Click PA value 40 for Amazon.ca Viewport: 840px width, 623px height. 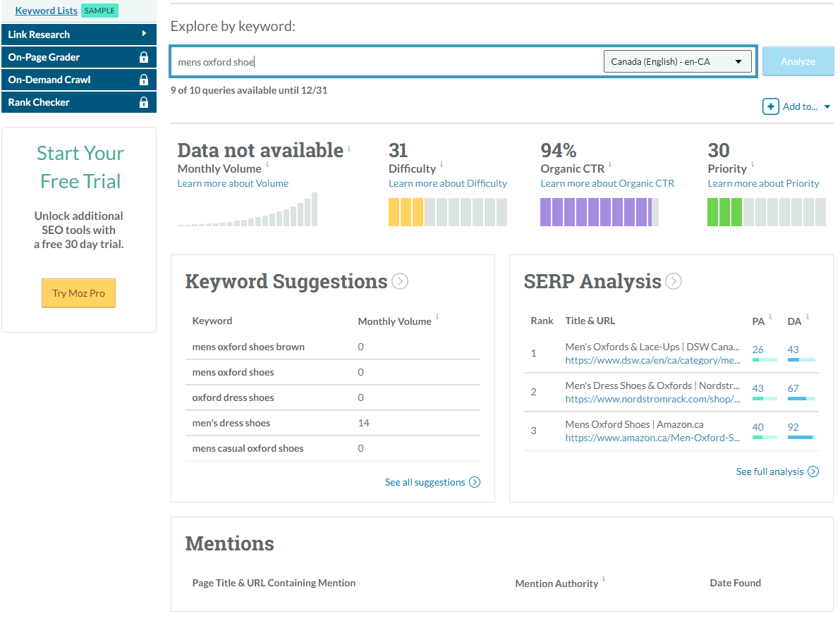click(758, 427)
